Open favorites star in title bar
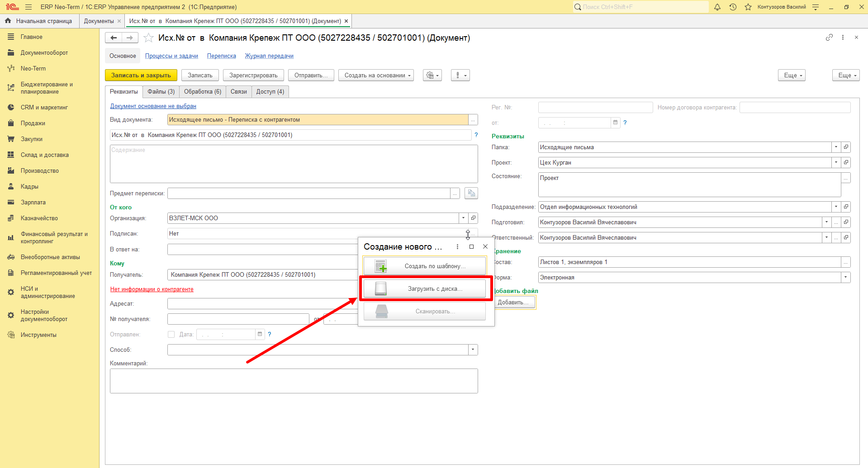Image resolution: width=868 pixels, height=468 pixels. coord(748,7)
